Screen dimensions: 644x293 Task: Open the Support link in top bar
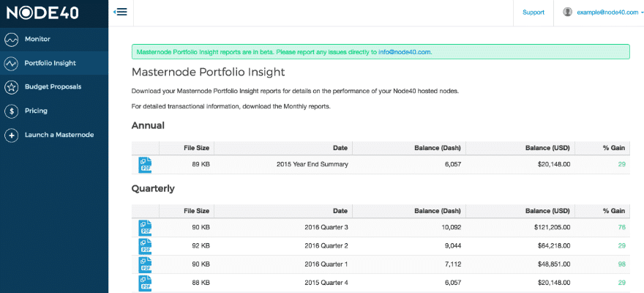pyautogui.click(x=533, y=12)
